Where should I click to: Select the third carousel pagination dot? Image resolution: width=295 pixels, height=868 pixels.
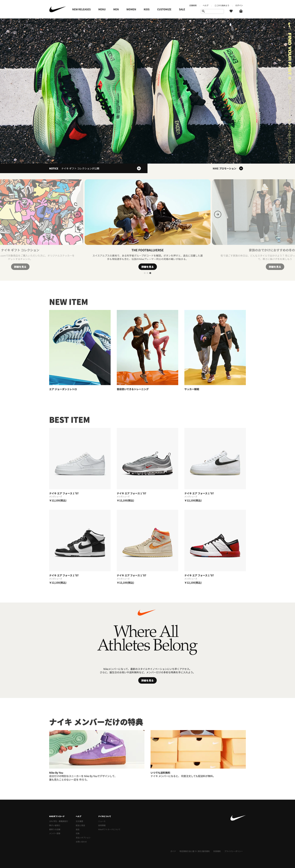(150, 273)
